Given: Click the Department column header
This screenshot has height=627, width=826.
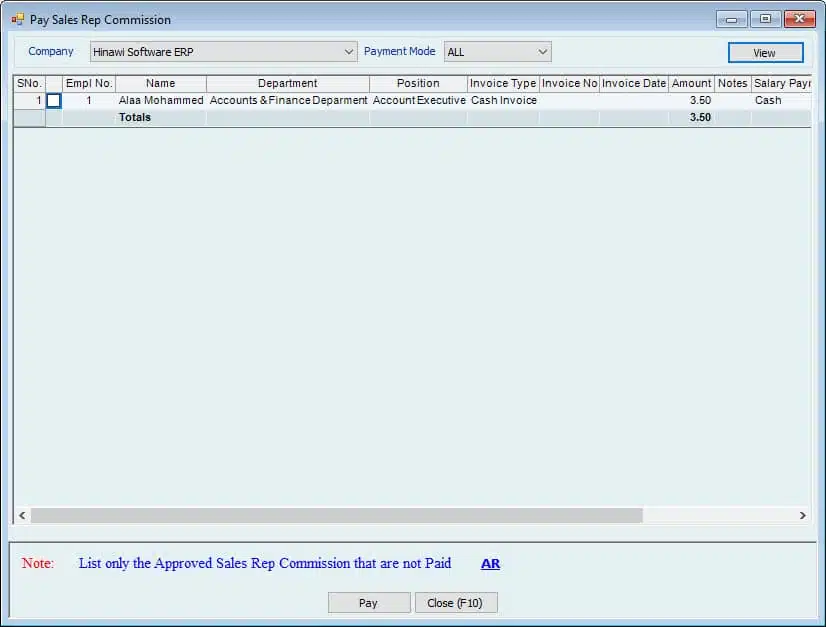Looking at the screenshot, I should click(x=288, y=83).
